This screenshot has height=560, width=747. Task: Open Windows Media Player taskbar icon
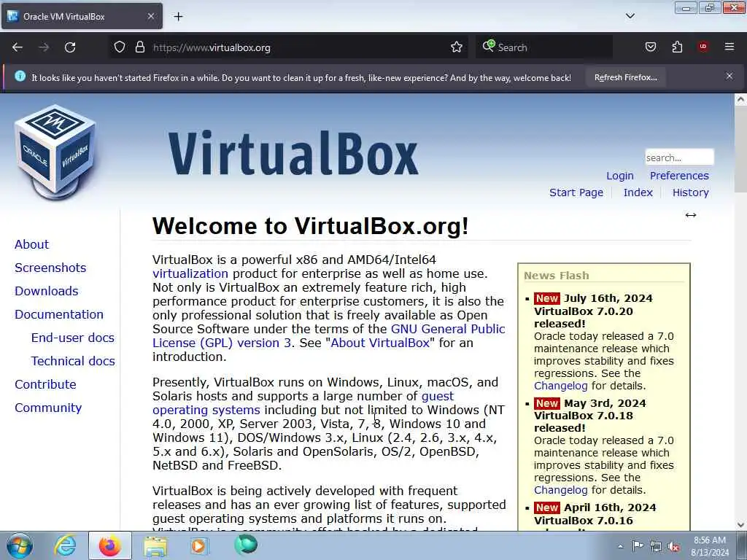199,545
